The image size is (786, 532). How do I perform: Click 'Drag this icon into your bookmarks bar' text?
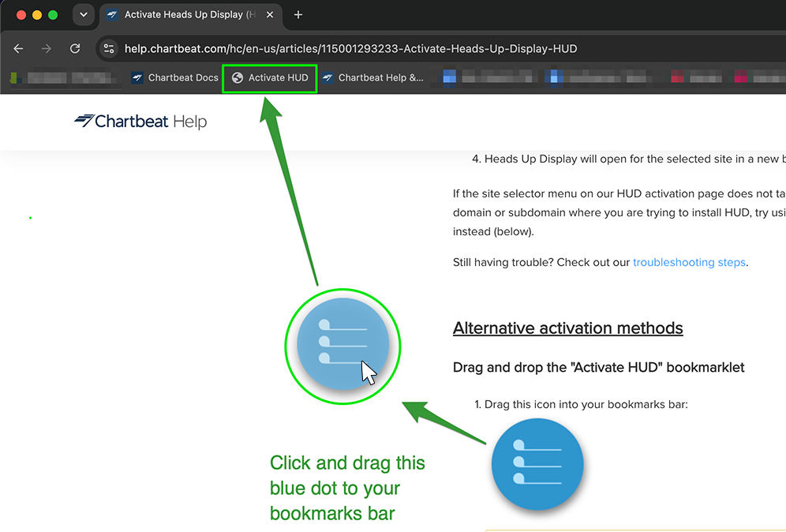pos(586,404)
